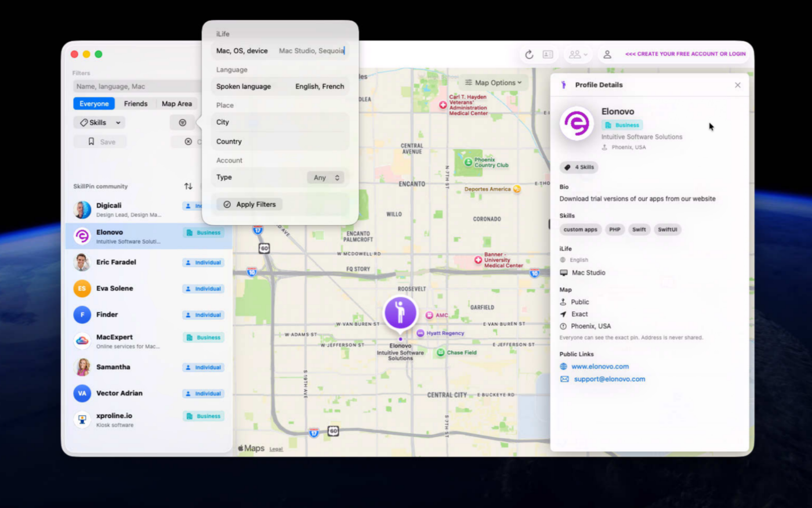Select xproline.io in the community list

pos(149,419)
